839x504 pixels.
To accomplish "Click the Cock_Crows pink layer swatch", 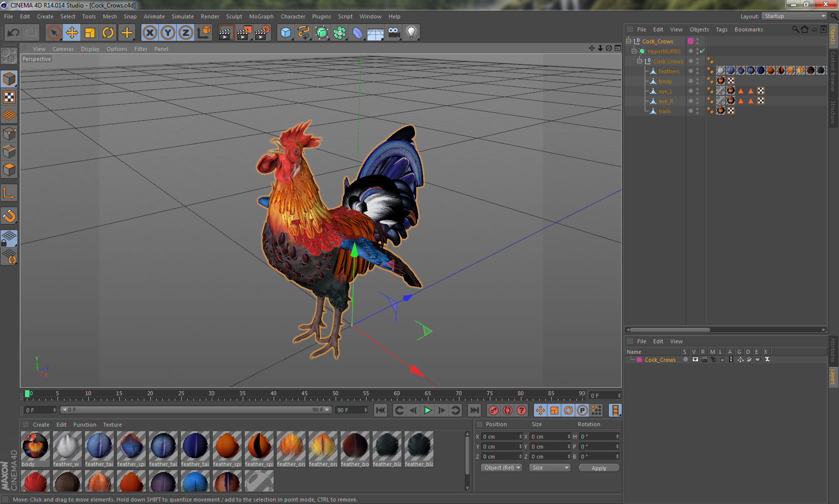I will click(x=639, y=359).
